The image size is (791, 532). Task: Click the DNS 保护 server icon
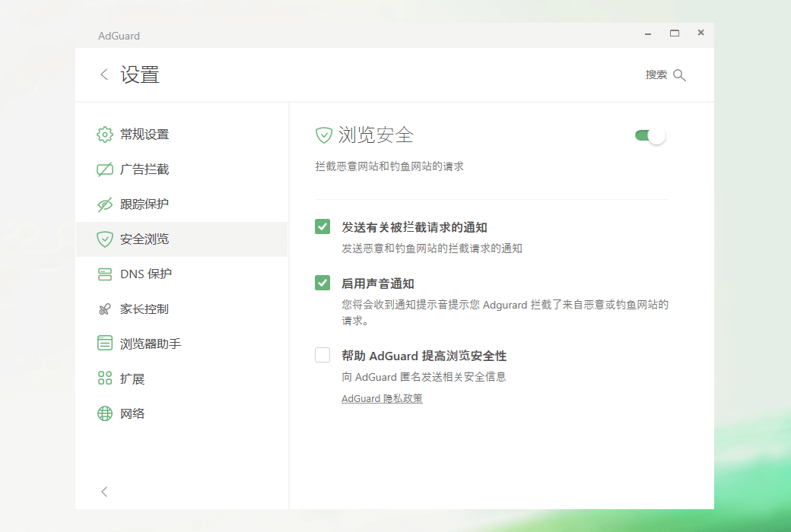(104, 274)
